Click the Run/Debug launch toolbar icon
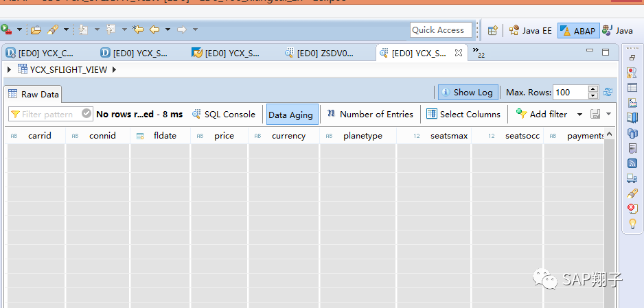 click(x=5, y=29)
